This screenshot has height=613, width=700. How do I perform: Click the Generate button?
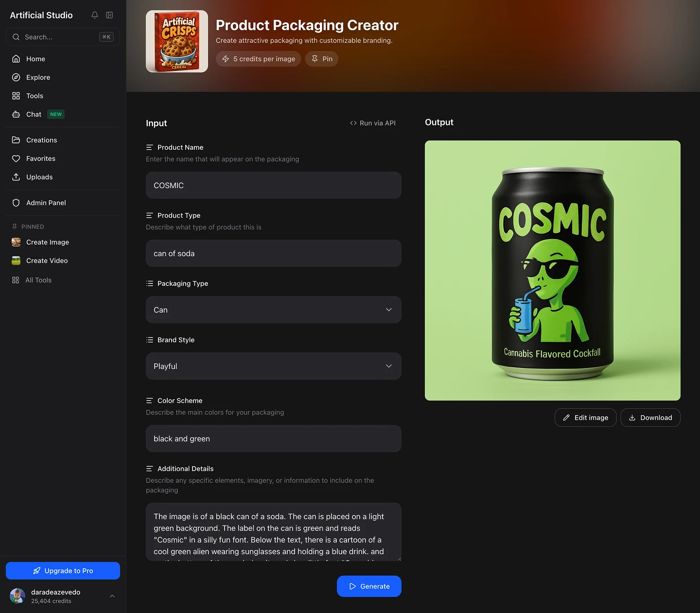369,586
